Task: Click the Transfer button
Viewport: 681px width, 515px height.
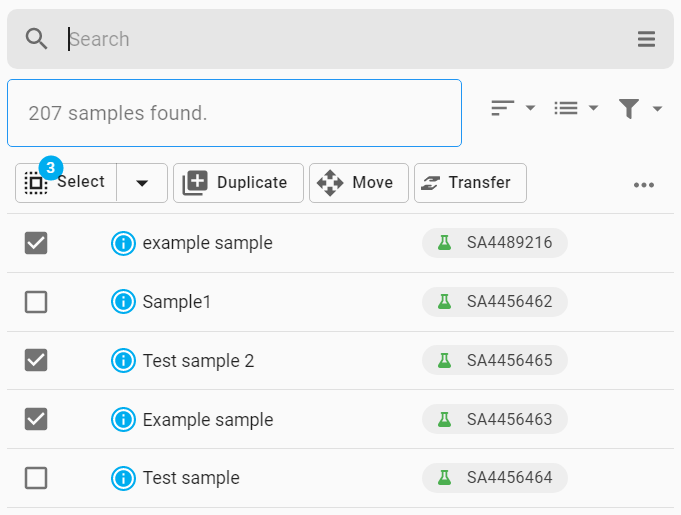Action: (470, 183)
